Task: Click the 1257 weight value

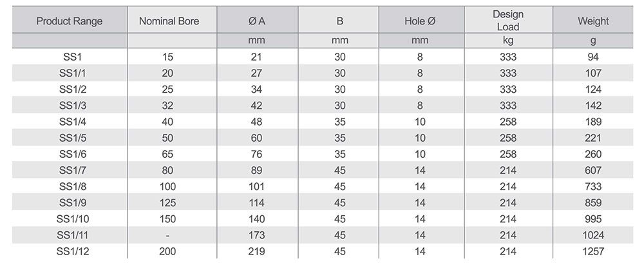Action: tap(593, 251)
